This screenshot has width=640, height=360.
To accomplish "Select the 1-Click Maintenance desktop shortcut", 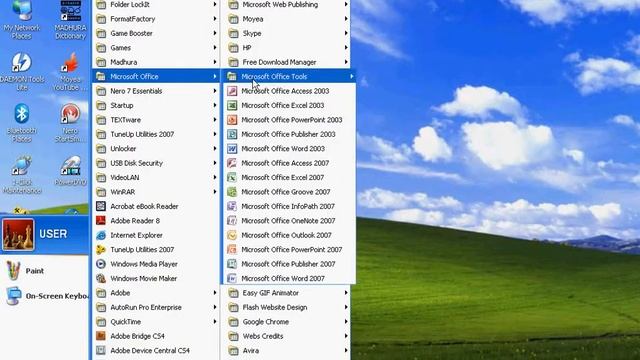I will click(22, 175).
